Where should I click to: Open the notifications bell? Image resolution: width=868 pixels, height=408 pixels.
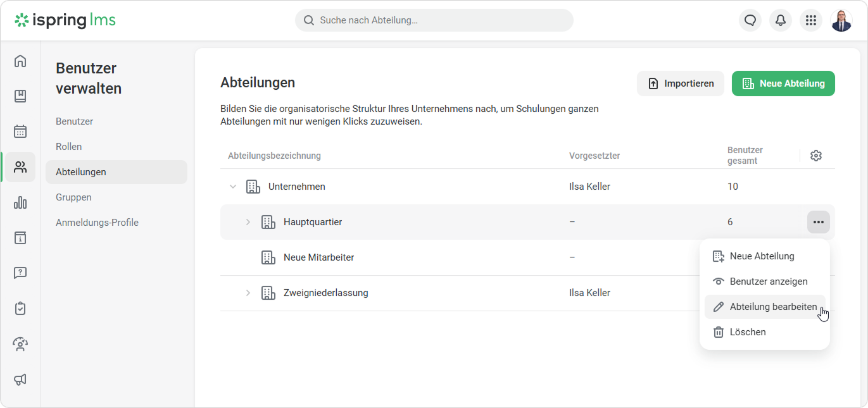click(x=781, y=20)
